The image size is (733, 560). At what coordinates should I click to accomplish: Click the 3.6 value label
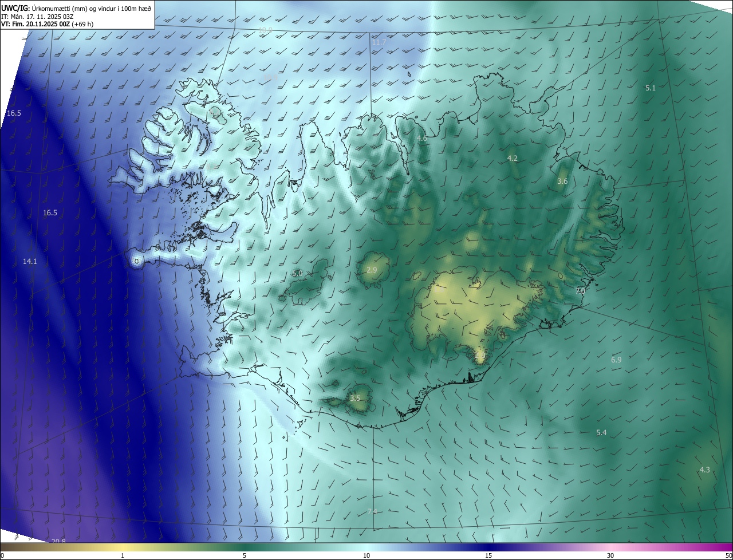pos(562,182)
